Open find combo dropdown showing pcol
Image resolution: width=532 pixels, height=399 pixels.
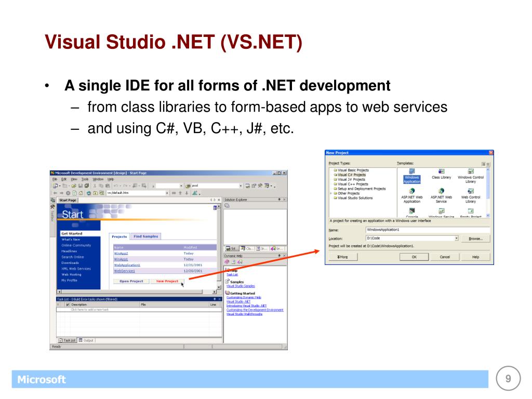241,186
